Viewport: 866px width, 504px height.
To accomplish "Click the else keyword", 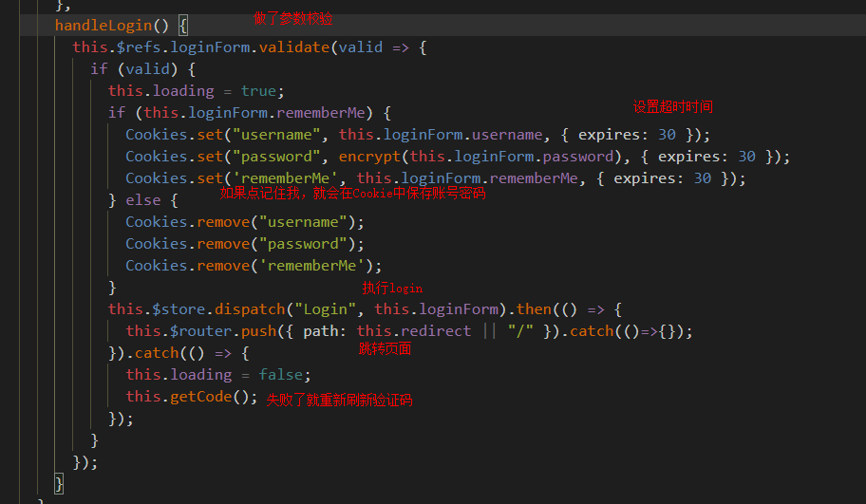I will point(143,200).
